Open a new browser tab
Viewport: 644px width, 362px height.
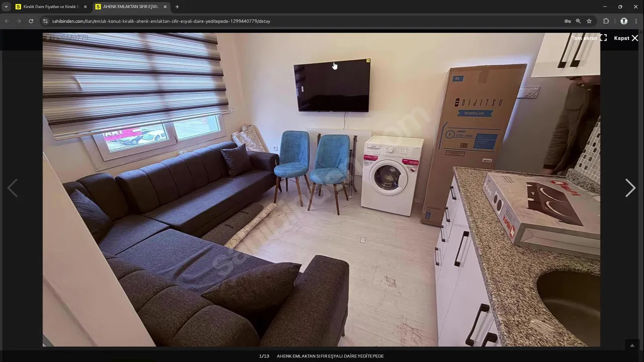(x=177, y=7)
